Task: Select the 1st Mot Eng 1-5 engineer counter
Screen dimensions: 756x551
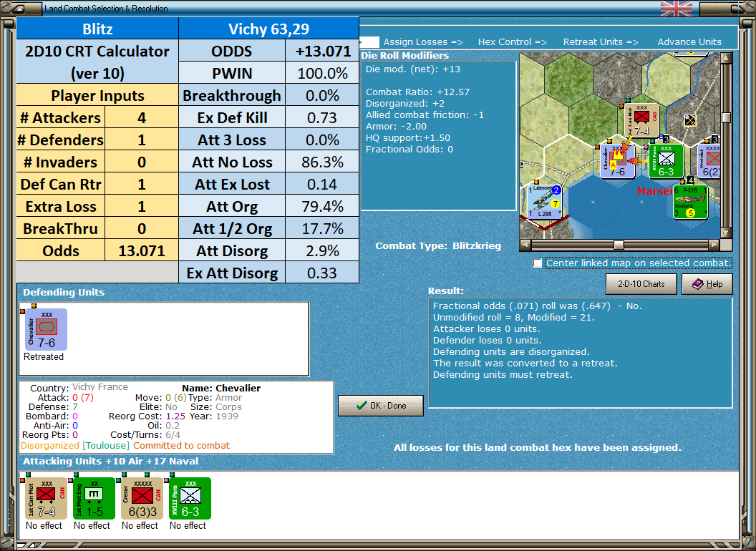Action: (94, 499)
